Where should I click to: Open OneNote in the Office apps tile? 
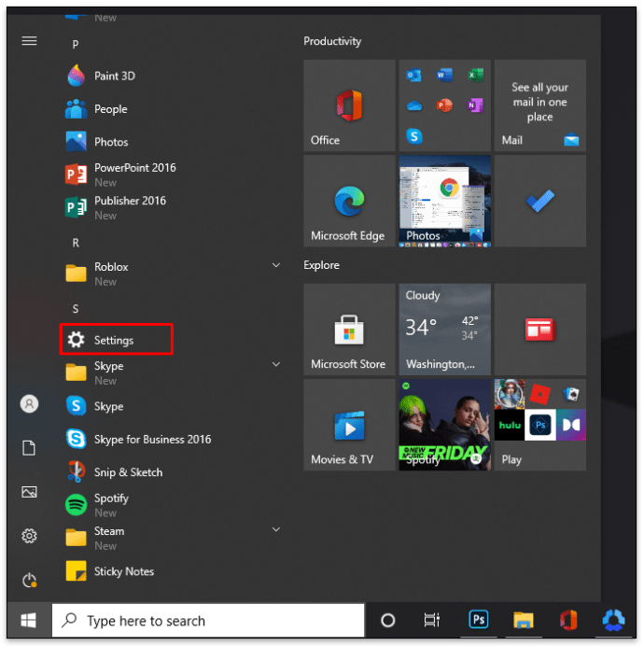point(475,105)
